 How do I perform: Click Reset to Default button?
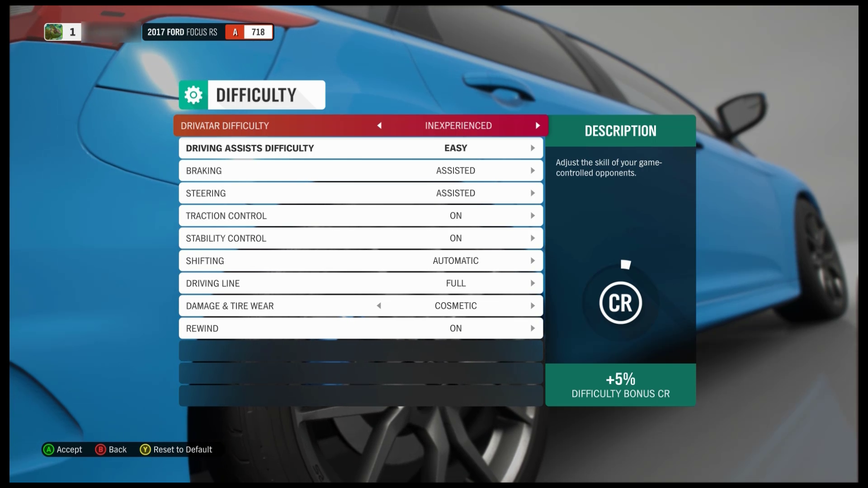coord(176,449)
